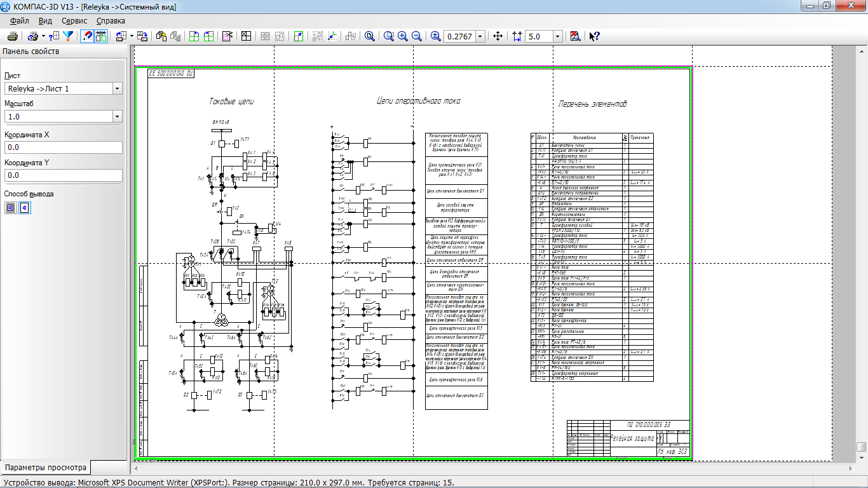Open the 5.0 step dropdown arrow

[x=558, y=36]
